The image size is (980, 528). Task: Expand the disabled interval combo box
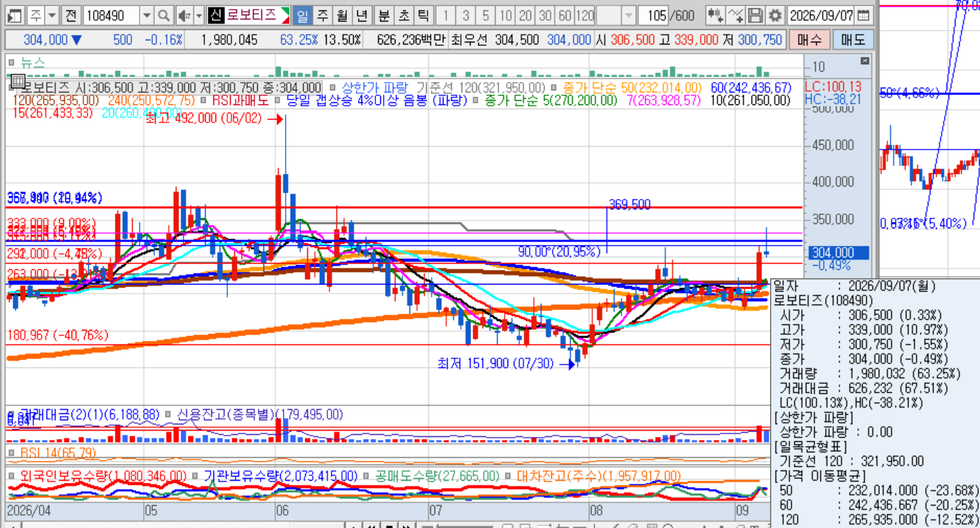click(628, 15)
